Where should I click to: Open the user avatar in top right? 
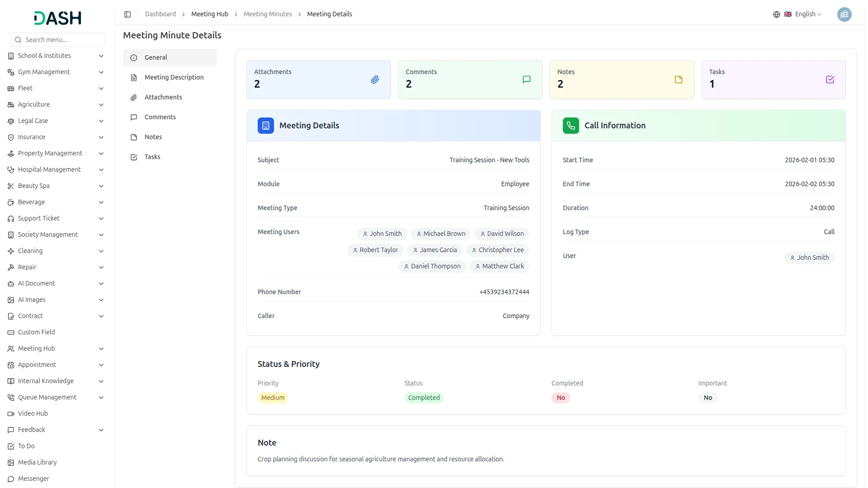click(x=844, y=14)
